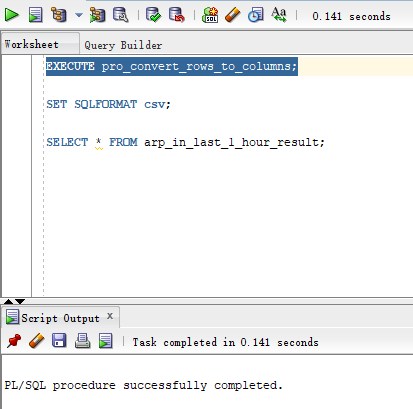Image resolution: width=413 pixels, height=409 pixels.
Task: Print the script output
Action: click(82, 341)
